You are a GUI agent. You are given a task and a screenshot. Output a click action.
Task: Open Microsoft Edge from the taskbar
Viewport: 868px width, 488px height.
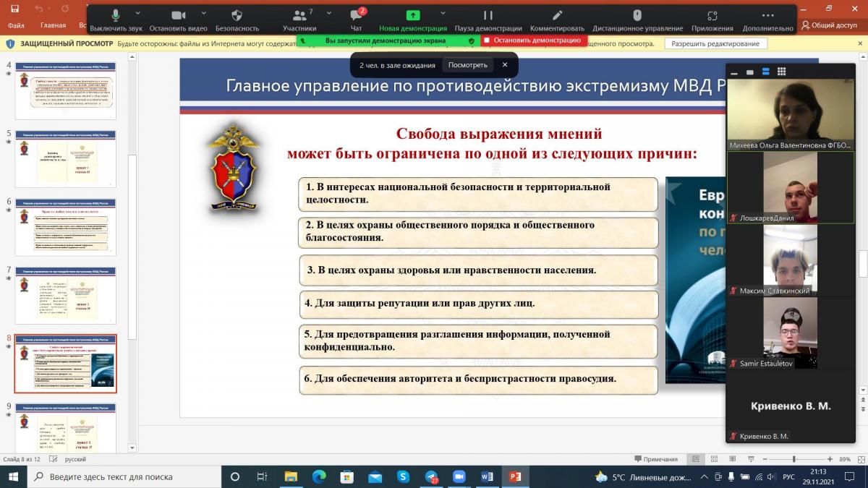point(318,476)
